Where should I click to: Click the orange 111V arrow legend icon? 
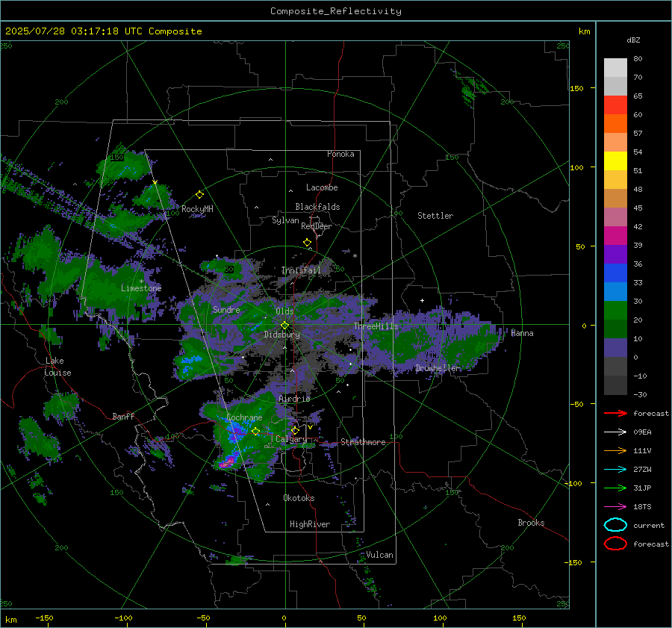tap(615, 450)
